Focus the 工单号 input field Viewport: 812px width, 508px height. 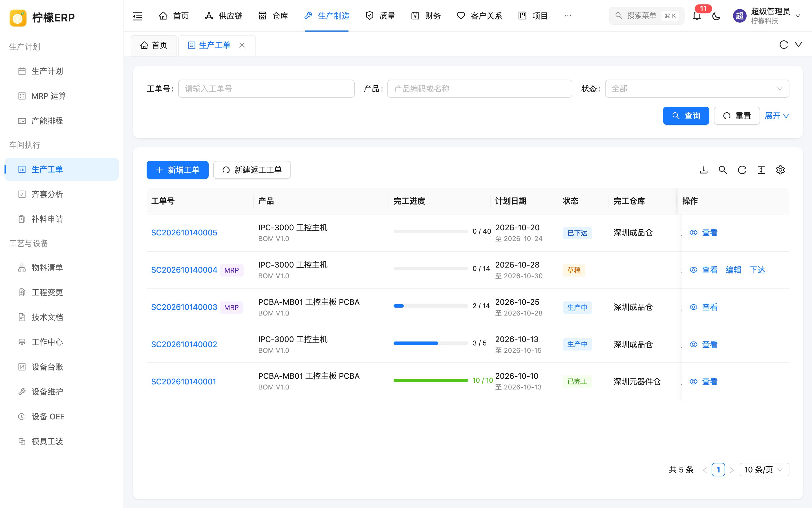266,89
